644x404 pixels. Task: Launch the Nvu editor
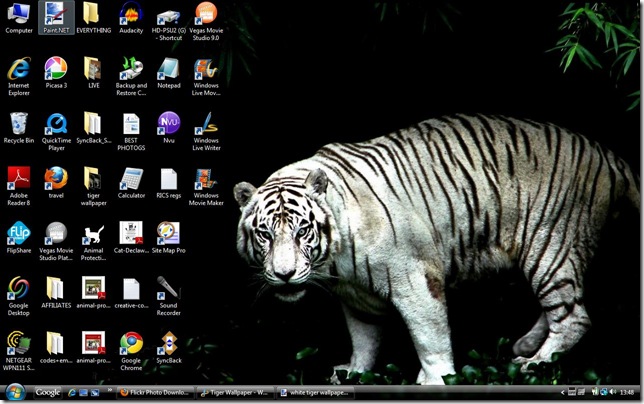pyautogui.click(x=169, y=128)
